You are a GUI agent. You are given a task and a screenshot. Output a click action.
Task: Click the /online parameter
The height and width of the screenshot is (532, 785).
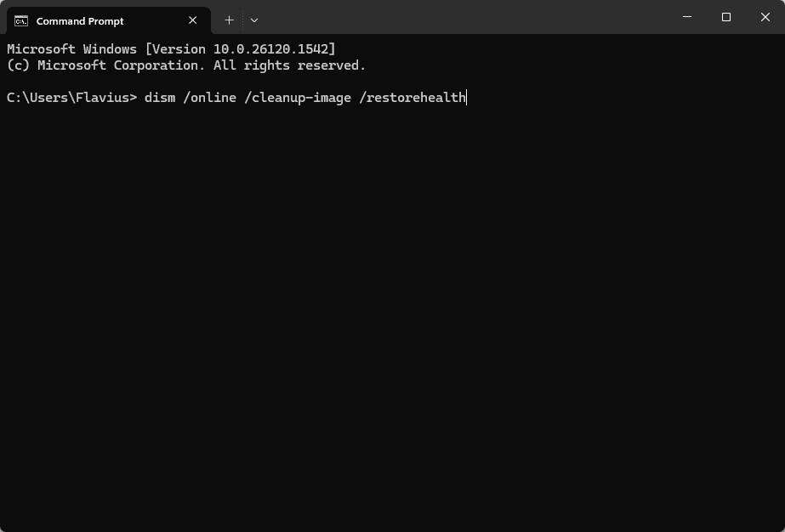(210, 98)
